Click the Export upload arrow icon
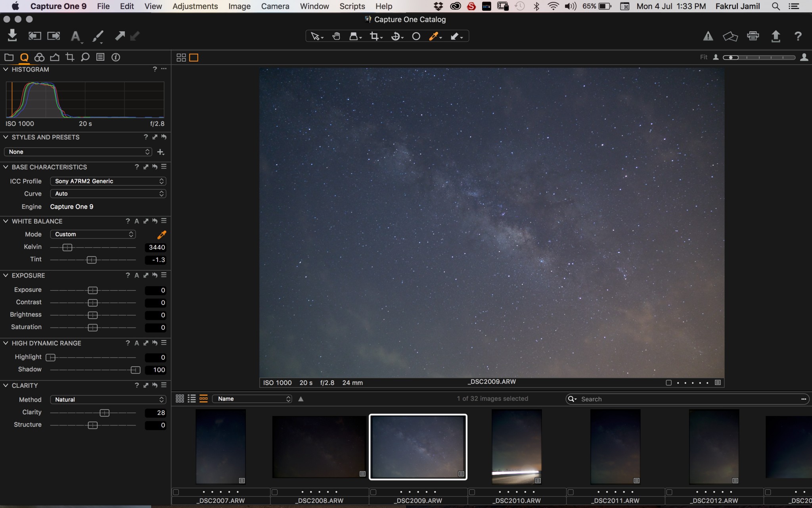Viewport: 812px width, 508px height. click(776, 36)
